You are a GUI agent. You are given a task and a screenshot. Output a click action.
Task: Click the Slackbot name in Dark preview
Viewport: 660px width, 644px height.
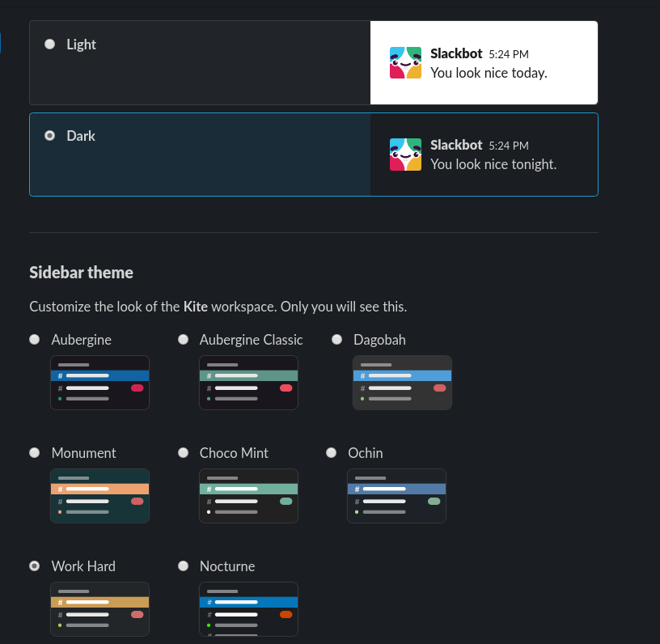456,145
